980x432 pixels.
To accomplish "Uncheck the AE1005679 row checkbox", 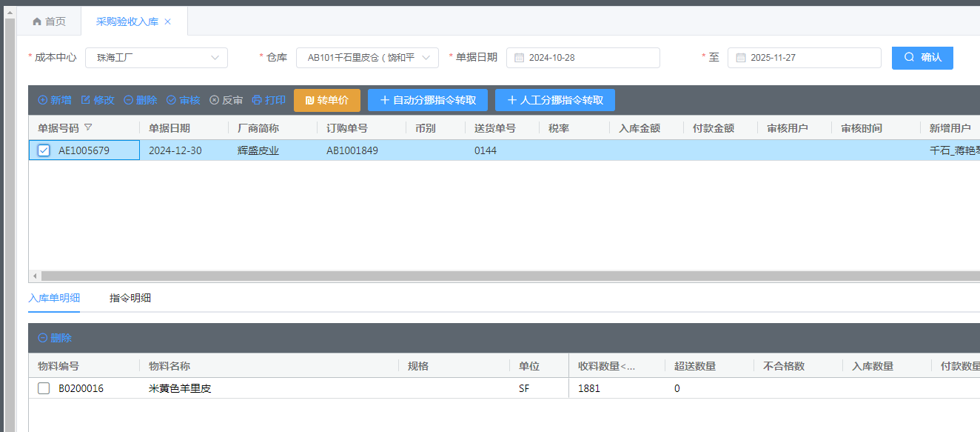I will (x=44, y=150).
